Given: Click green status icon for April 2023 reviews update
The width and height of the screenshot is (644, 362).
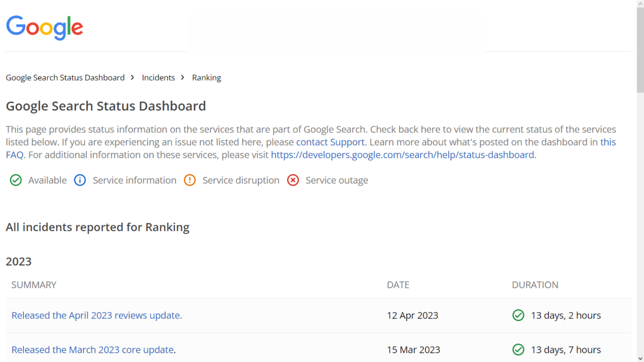Looking at the screenshot, I should point(518,315).
